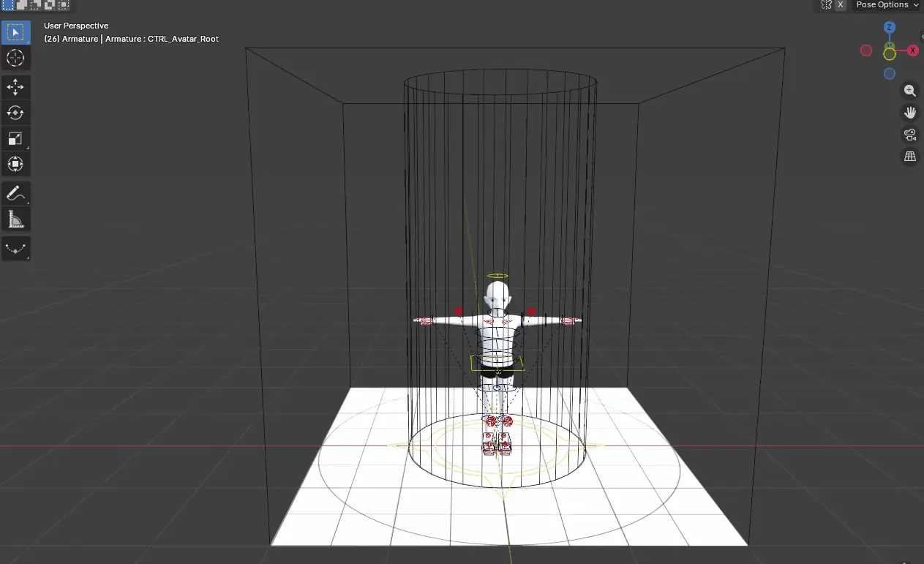924x564 pixels.
Task: Switch perspective/orthographic with the grid icon
Action: click(x=910, y=157)
